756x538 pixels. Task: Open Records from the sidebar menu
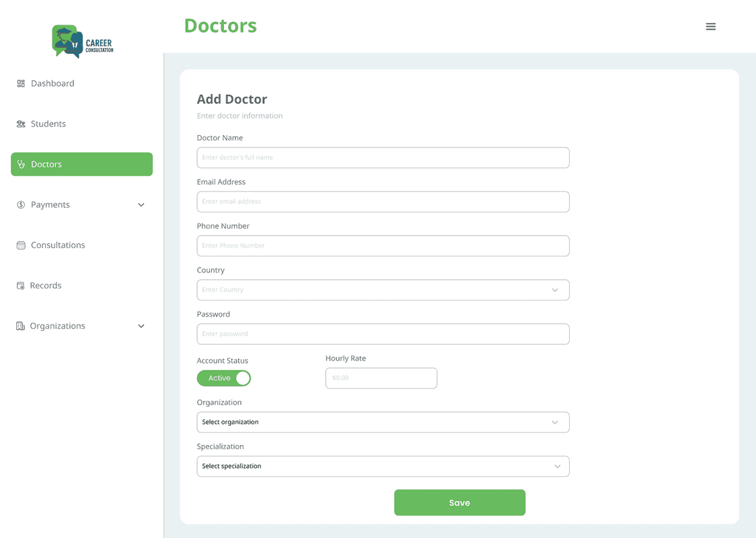[46, 286]
